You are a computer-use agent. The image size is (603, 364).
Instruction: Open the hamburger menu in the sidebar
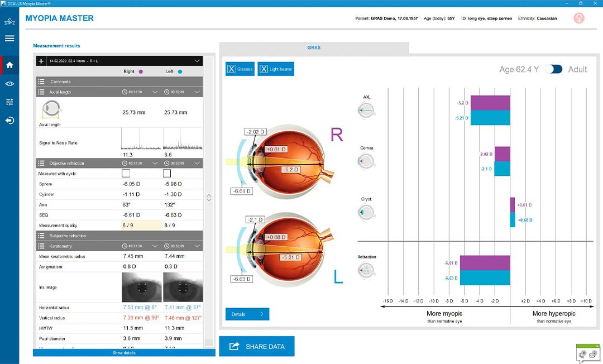coord(9,39)
